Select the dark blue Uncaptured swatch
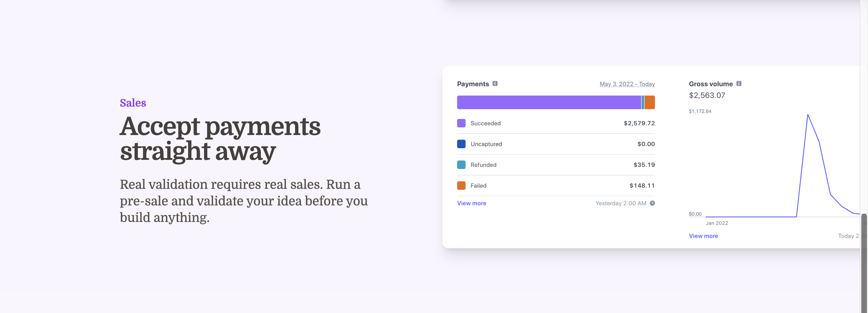This screenshot has width=868, height=313. click(x=461, y=144)
